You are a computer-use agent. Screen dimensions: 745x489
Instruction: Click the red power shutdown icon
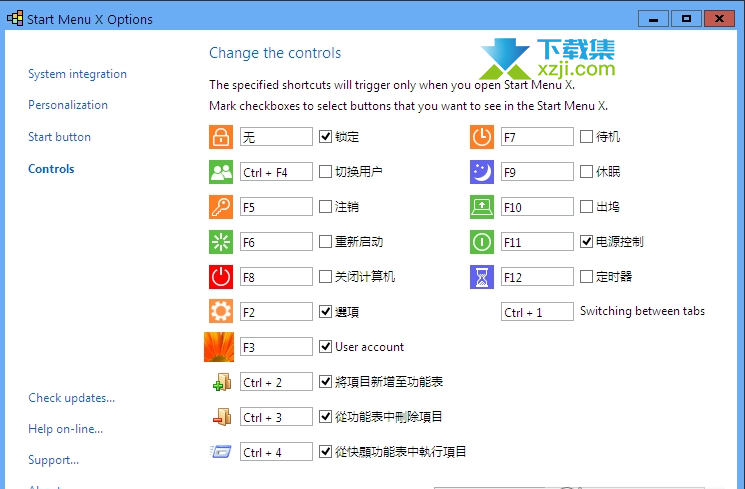point(221,277)
